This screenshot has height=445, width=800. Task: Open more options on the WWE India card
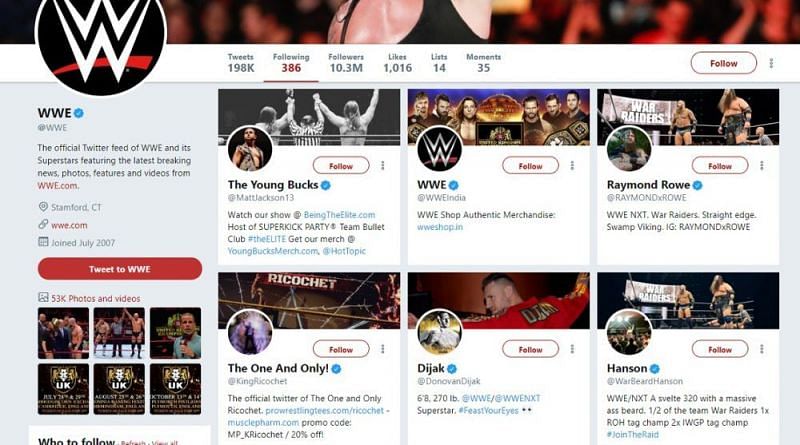pyautogui.click(x=578, y=166)
